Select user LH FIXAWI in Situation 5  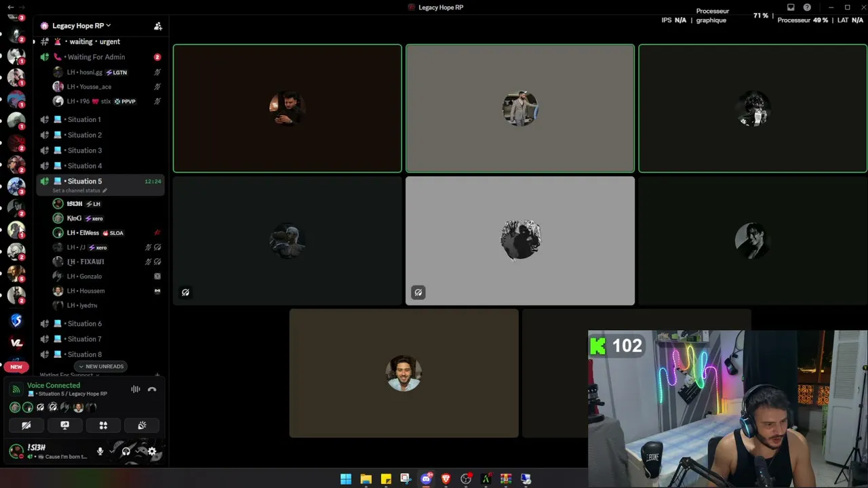pos(107,262)
